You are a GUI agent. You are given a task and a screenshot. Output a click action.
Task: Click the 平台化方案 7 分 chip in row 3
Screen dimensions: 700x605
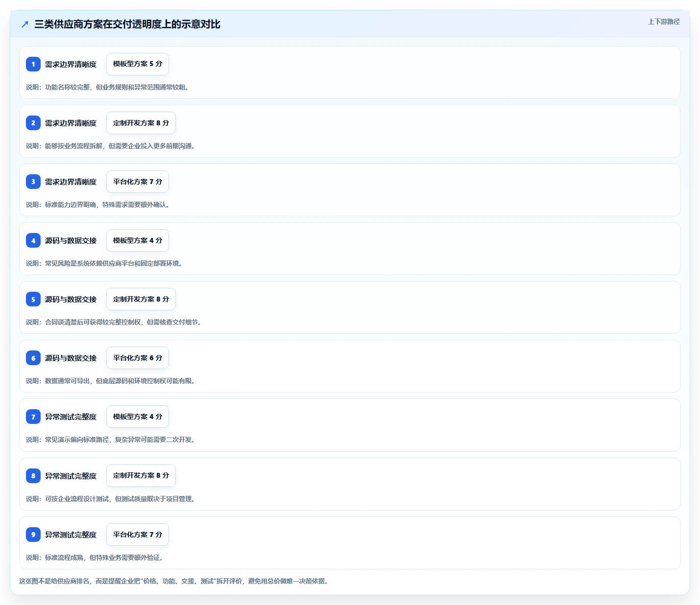[x=138, y=182]
